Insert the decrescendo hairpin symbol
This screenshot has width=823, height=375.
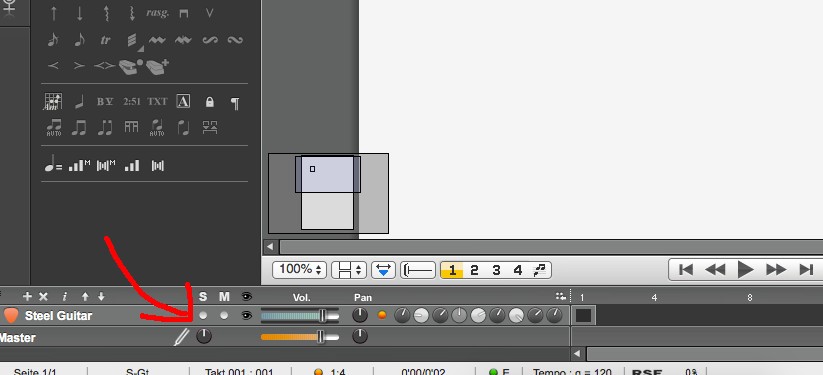(x=79, y=66)
